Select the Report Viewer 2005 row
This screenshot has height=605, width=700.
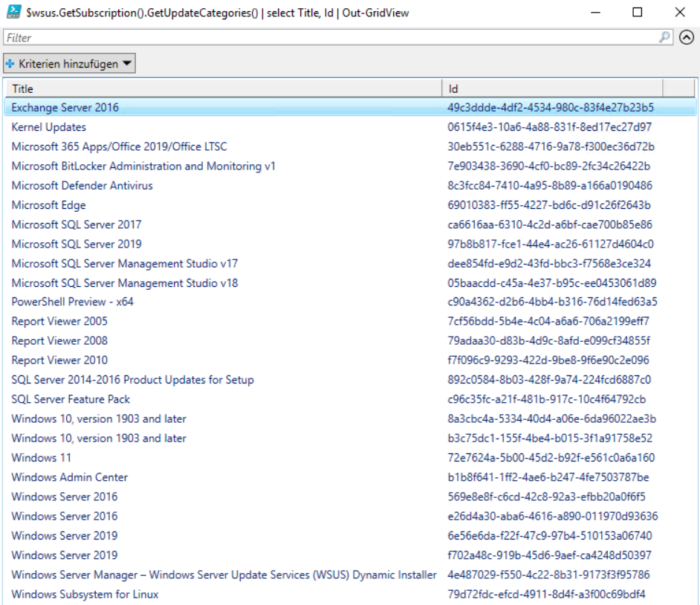[350, 322]
